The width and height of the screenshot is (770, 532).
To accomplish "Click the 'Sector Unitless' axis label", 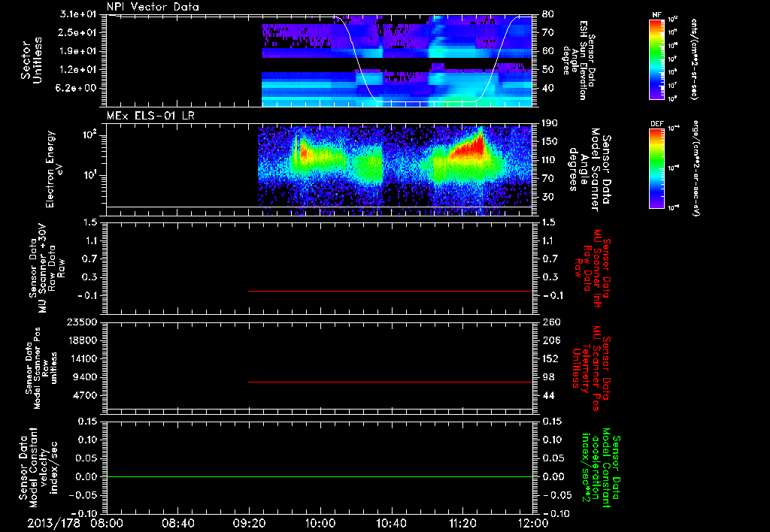I will [x=32, y=60].
